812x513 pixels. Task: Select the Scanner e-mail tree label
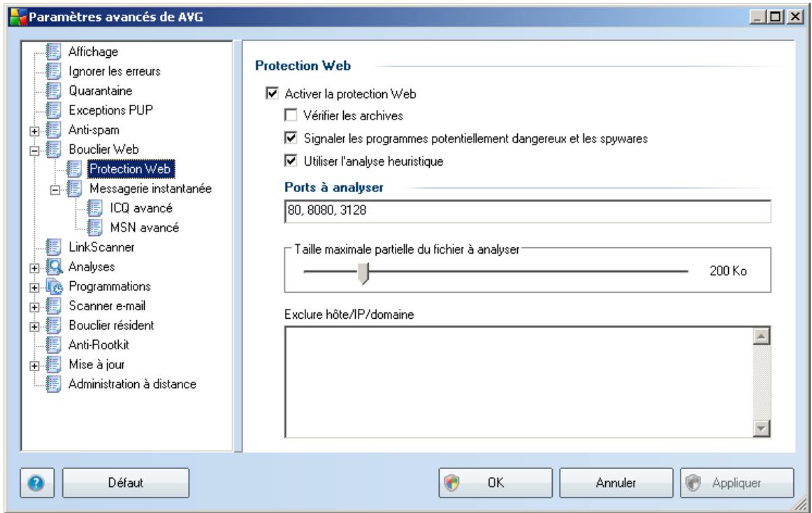[107, 305]
